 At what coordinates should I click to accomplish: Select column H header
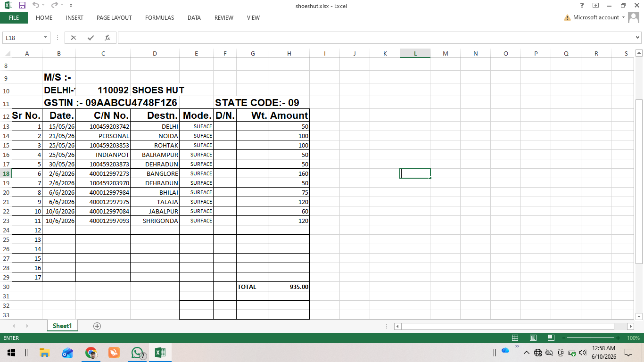coord(289,53)
